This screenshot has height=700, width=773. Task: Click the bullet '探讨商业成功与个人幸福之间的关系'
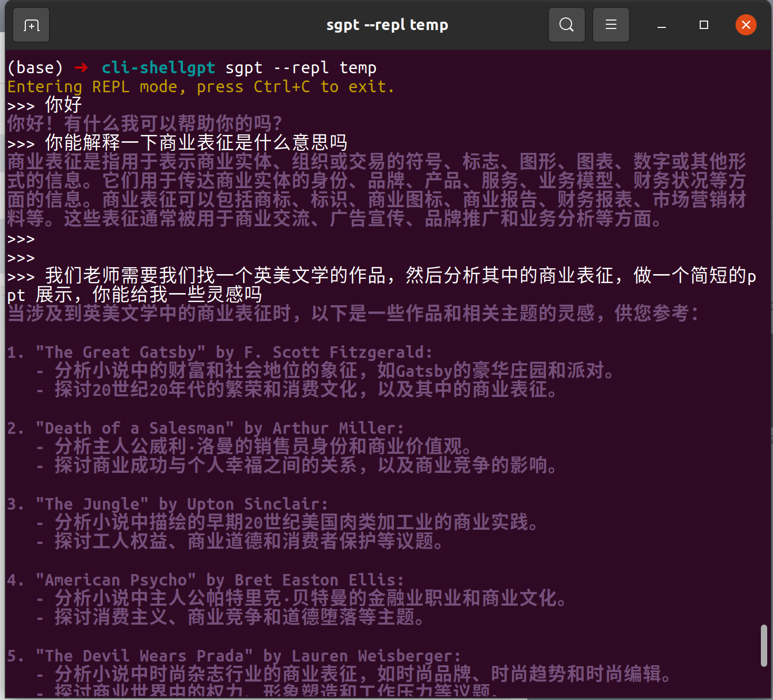tap(297, 466)
